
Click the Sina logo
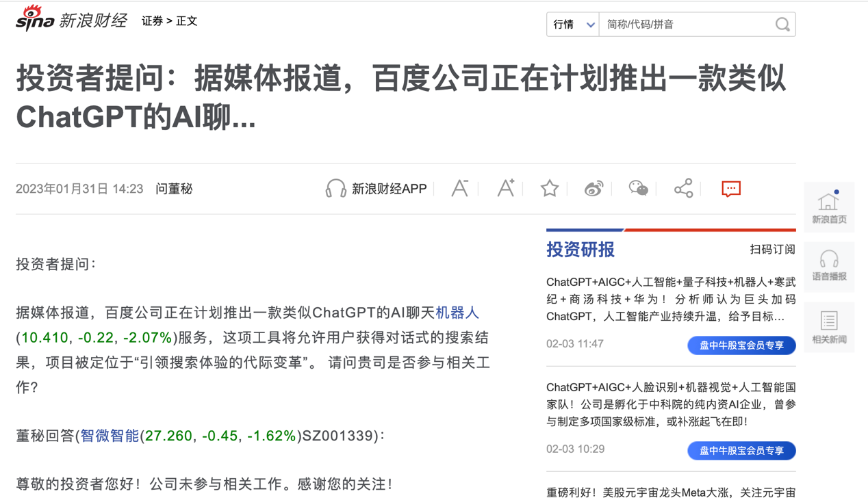[x=35, y=18]
